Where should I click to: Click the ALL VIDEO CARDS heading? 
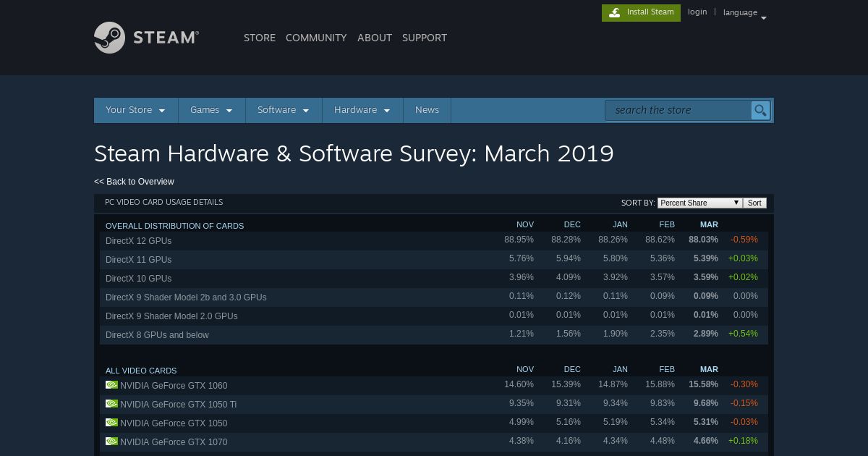point(141,371)
